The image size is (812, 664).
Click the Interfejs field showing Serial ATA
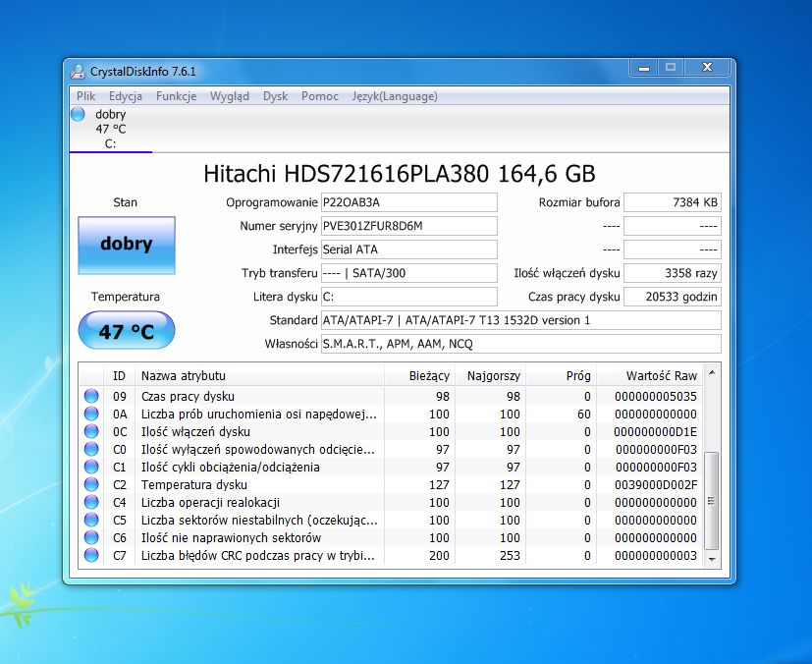click(409, 249)
